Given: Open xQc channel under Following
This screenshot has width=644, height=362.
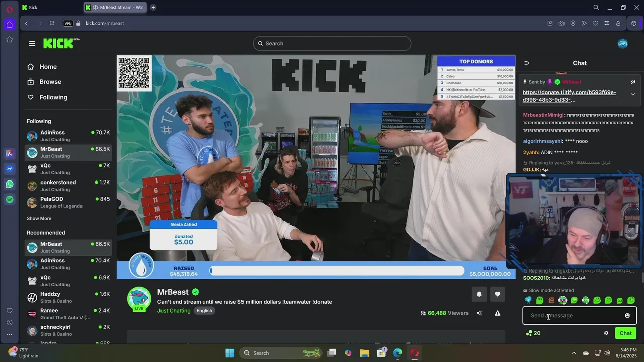Looking at the screenshot, I should coord(68,169).
